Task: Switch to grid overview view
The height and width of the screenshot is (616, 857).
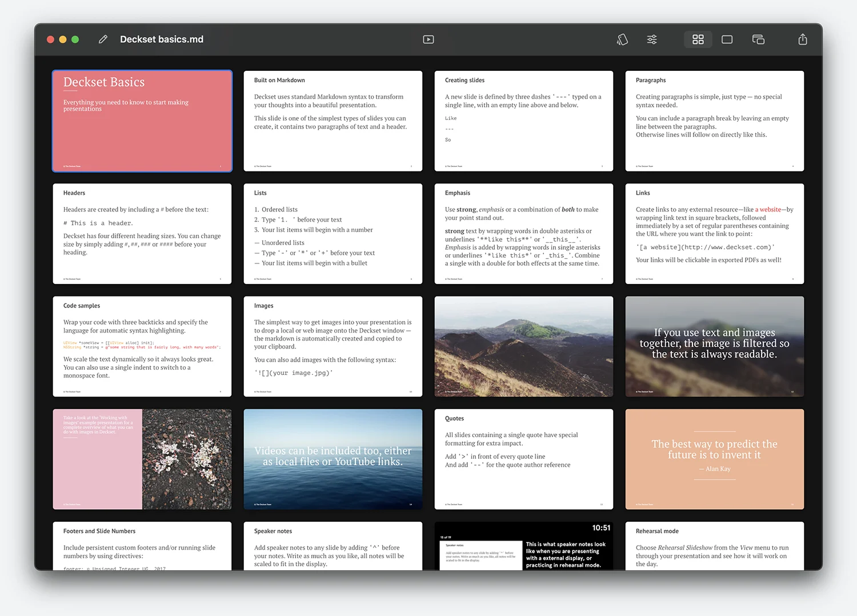Action: point(698,39)
